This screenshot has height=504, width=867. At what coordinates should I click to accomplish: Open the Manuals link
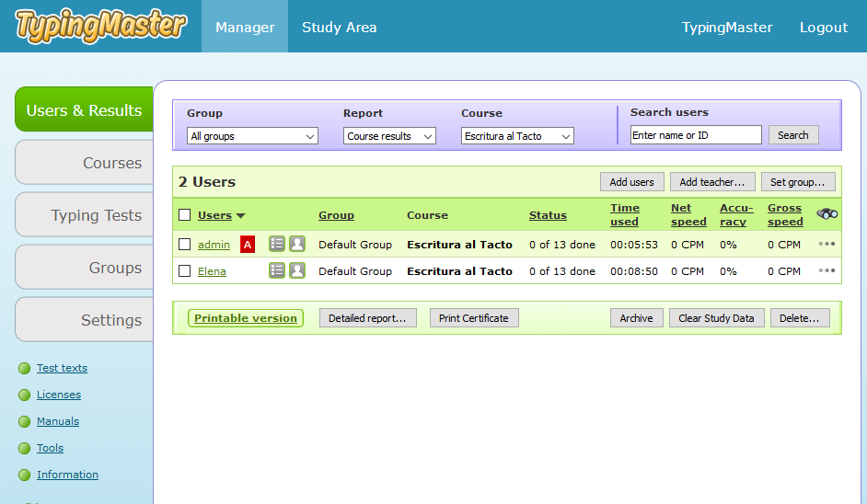pyautogui.click(x=58, y=420)
